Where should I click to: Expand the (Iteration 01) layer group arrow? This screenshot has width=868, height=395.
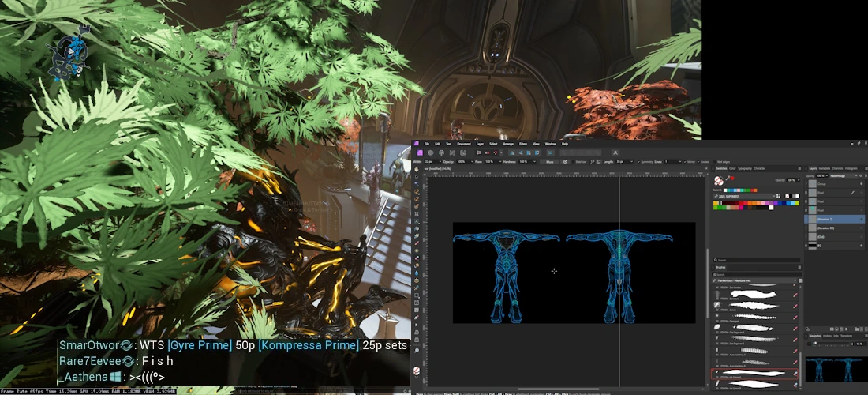[806, 228]
